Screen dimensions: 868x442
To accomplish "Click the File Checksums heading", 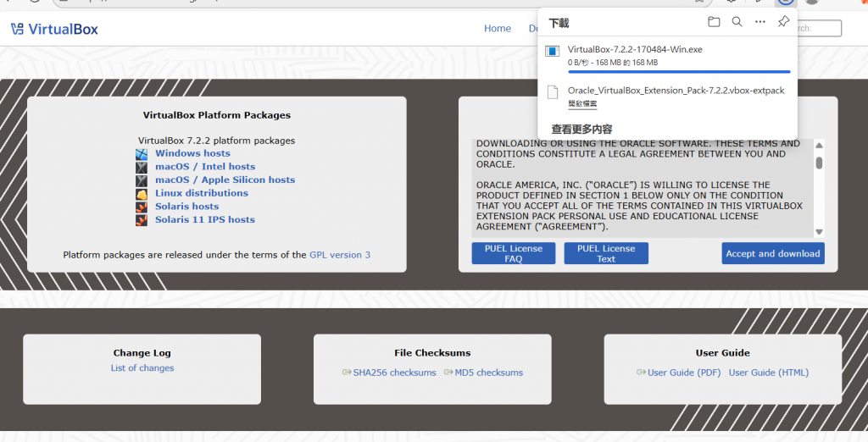I will pos(432,353).
